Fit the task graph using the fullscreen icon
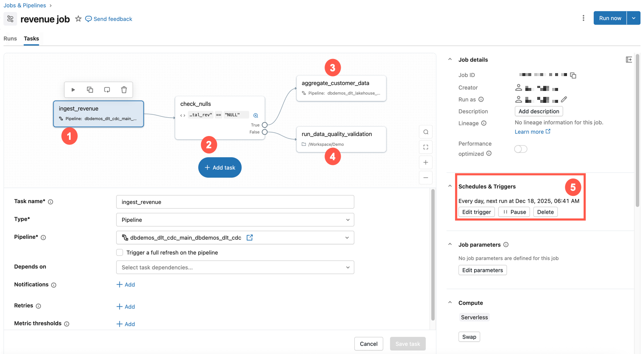 point(425,147)
